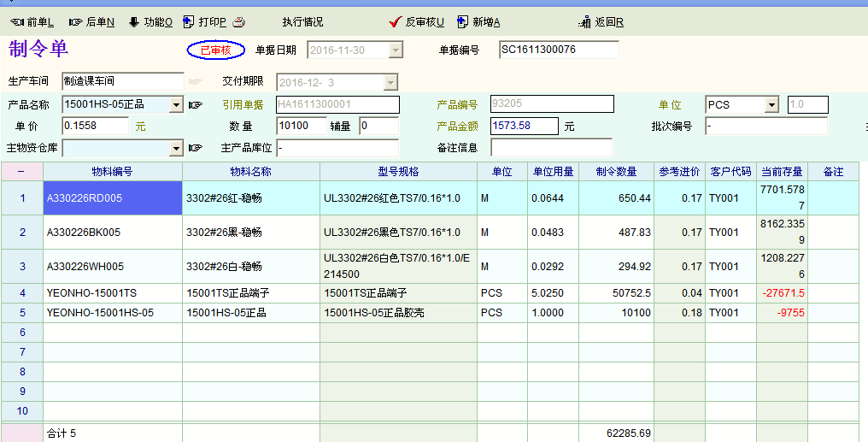868x442 pixels.
Task: Create a new order with 新增
Action: 462,22
